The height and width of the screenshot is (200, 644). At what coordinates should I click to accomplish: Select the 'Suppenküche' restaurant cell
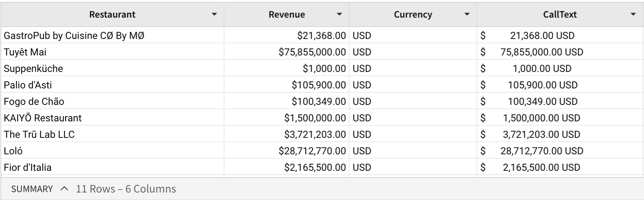(113, 69)
